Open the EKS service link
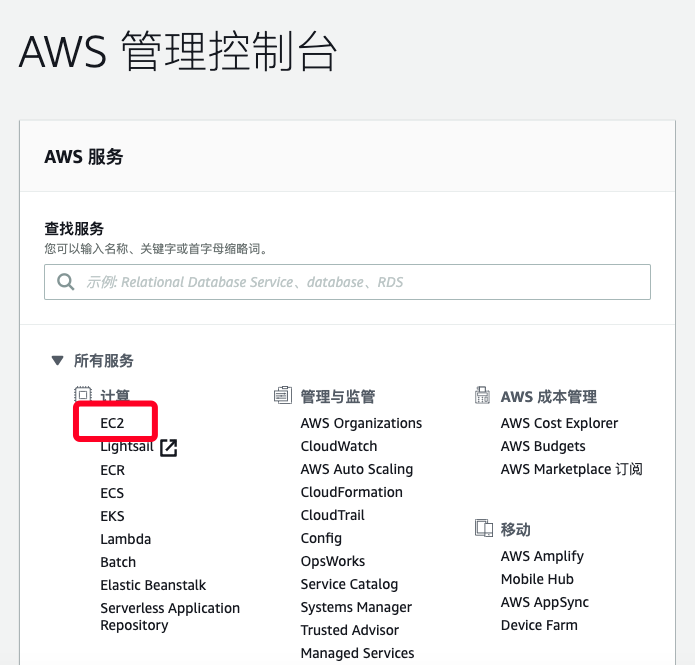 [x=113, y=516]
